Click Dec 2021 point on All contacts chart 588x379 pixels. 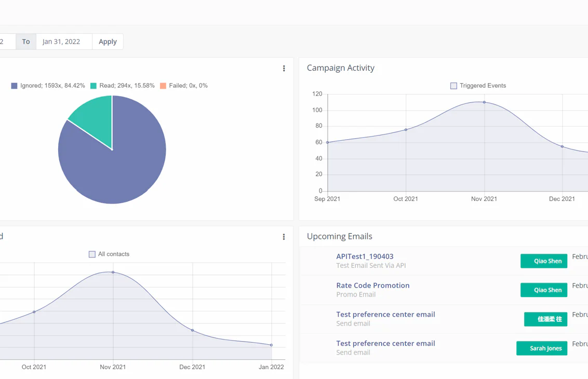pos(192,330)
